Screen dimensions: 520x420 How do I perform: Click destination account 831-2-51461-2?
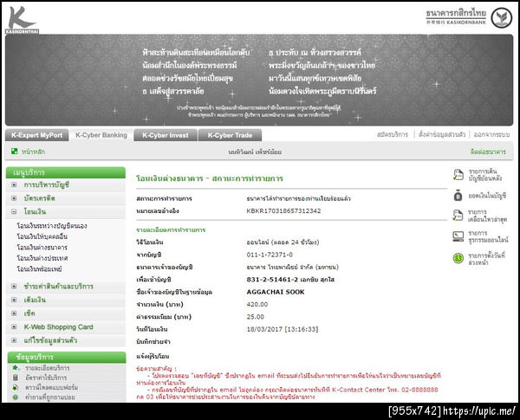pos(272,280)
